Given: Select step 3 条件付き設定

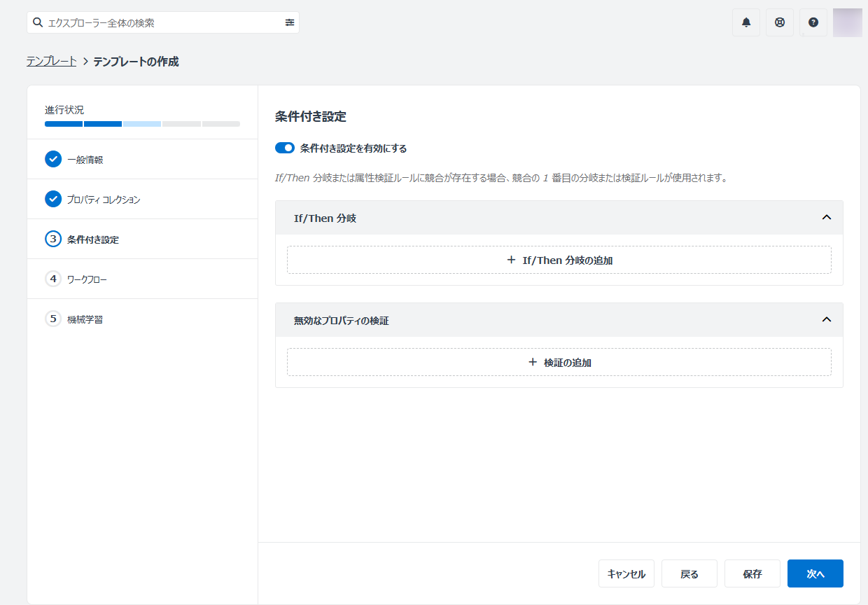Looking at the screenshot, I should 92,239.
